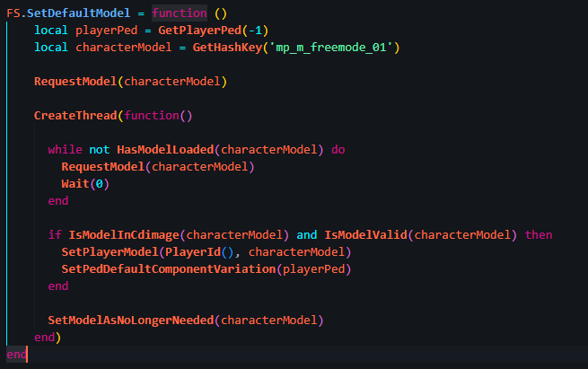
Task: Click the PlayerId() argument
Action: (x=199, y=252)
